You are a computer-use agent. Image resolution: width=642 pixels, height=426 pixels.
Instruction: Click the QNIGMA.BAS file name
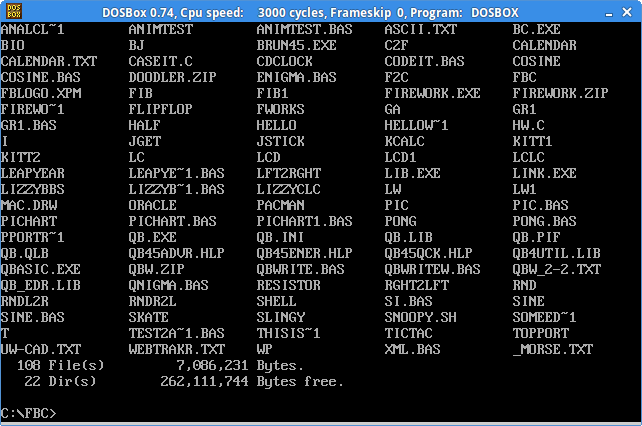tap(168, 285)
